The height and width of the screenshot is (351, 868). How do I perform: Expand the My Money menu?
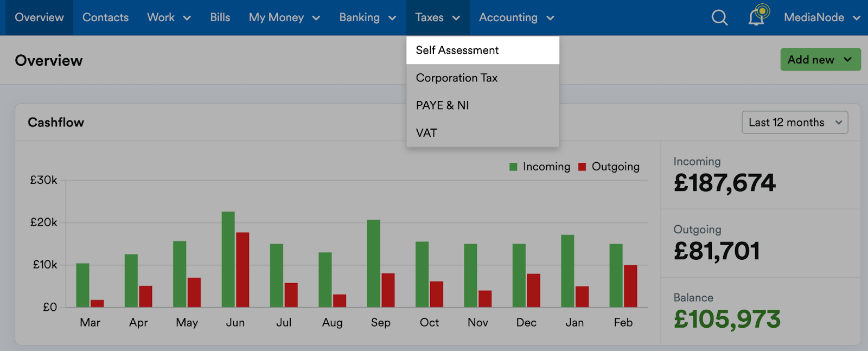point(284,17)
